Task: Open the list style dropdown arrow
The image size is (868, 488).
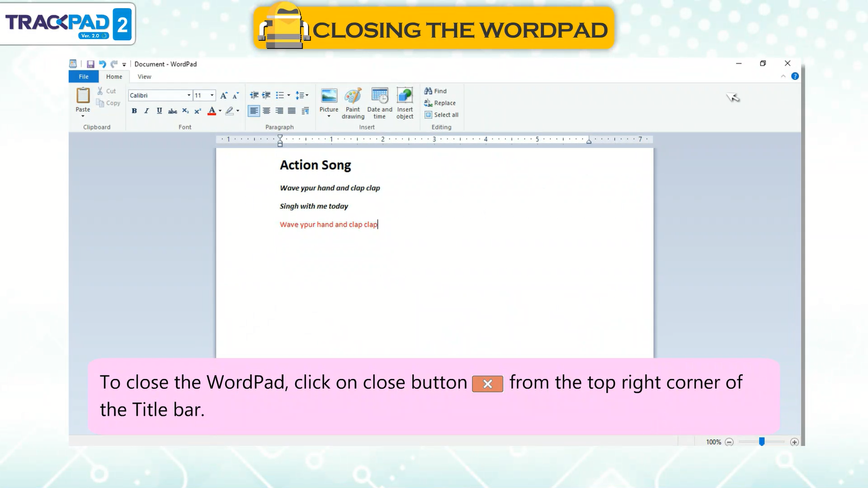Action: coord(289,95)
